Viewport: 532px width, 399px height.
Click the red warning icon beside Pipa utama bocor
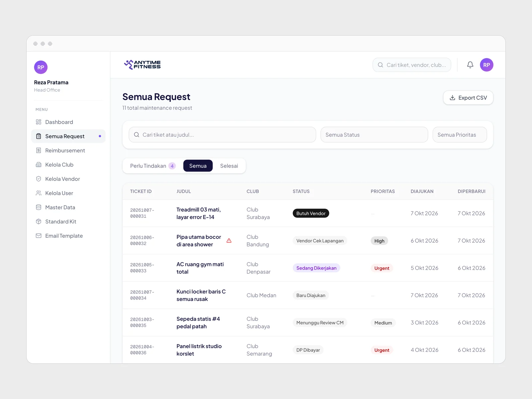pyautogui.click(x=229, y=240)
